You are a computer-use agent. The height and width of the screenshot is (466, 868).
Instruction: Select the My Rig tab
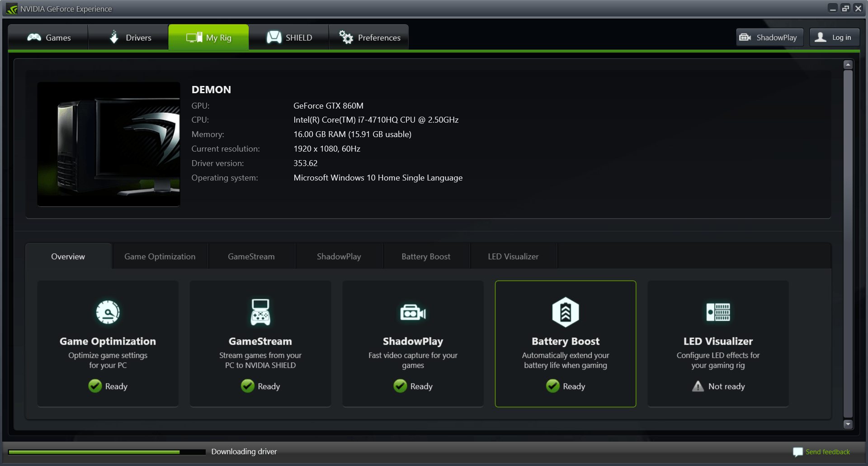(208, 38)
